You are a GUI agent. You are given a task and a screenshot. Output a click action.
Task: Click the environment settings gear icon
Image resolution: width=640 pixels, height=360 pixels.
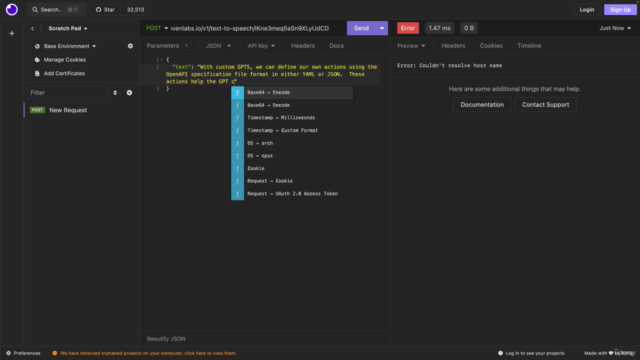[x=130, y=46]
